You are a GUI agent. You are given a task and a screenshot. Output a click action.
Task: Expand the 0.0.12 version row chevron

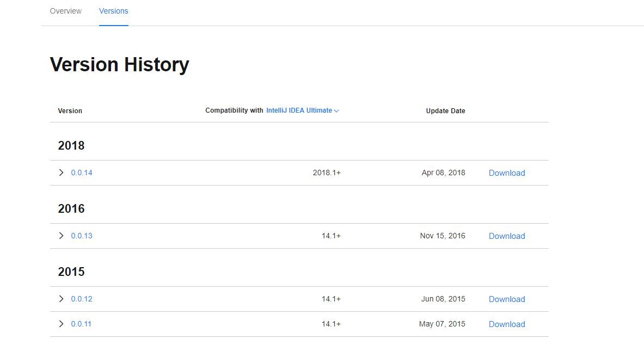coord(61,299)
